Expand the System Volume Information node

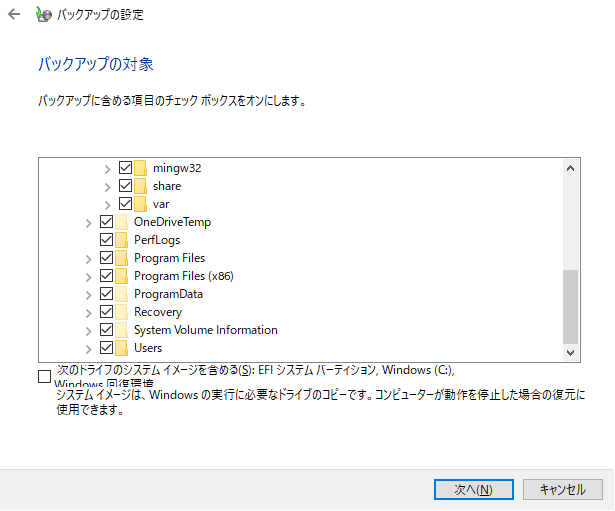(x=89, y=331)
